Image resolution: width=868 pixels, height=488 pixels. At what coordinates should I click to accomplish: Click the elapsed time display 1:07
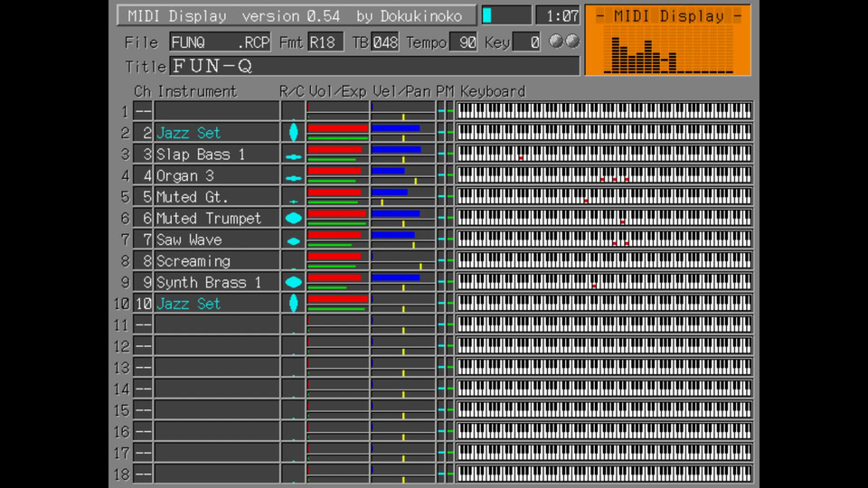pos(557,16)
